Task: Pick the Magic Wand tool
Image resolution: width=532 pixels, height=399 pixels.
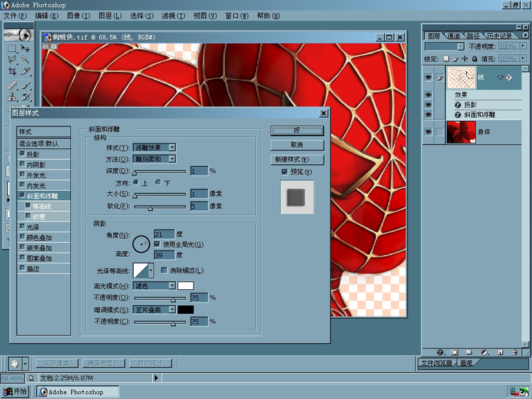Action: pyautogui.click(x=25, y=60)
